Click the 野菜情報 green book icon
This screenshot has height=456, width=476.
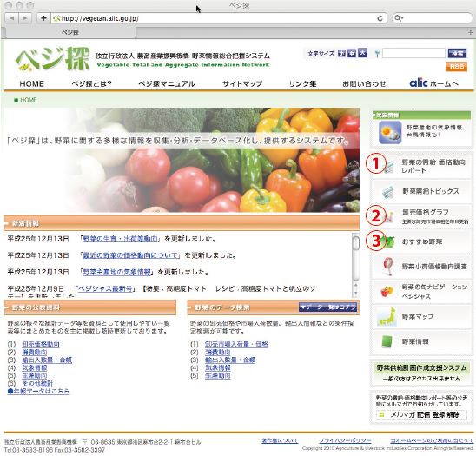pos(387,341)
